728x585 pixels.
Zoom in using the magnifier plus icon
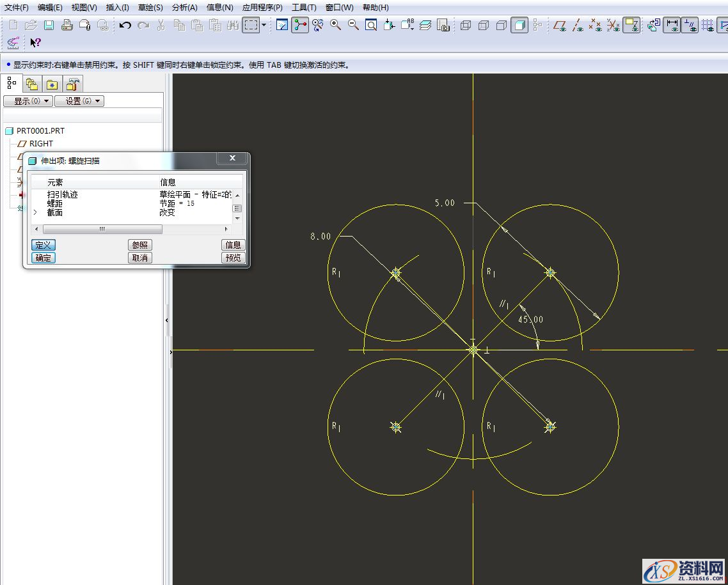(x=336, y=26)
